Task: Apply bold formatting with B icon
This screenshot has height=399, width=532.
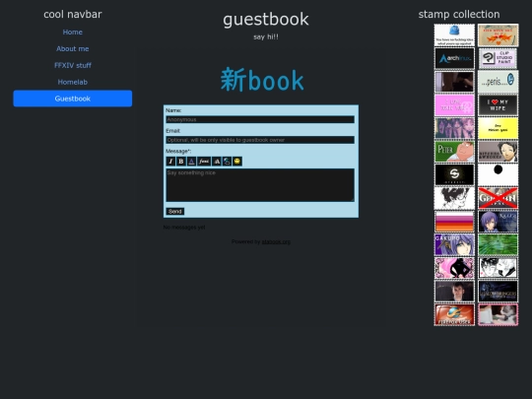Action: click(181, 162)
